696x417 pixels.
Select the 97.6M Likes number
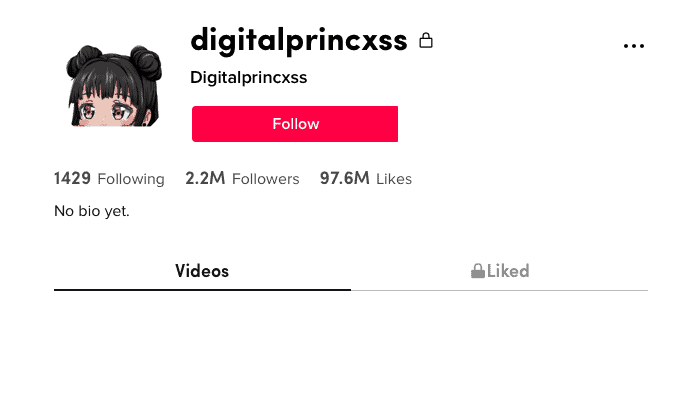point(344,179)
